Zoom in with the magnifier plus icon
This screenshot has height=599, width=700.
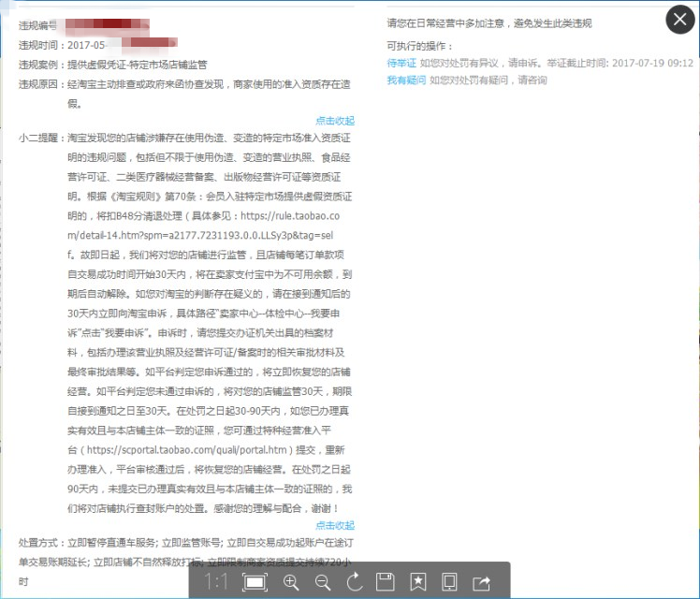click(291, 582)
